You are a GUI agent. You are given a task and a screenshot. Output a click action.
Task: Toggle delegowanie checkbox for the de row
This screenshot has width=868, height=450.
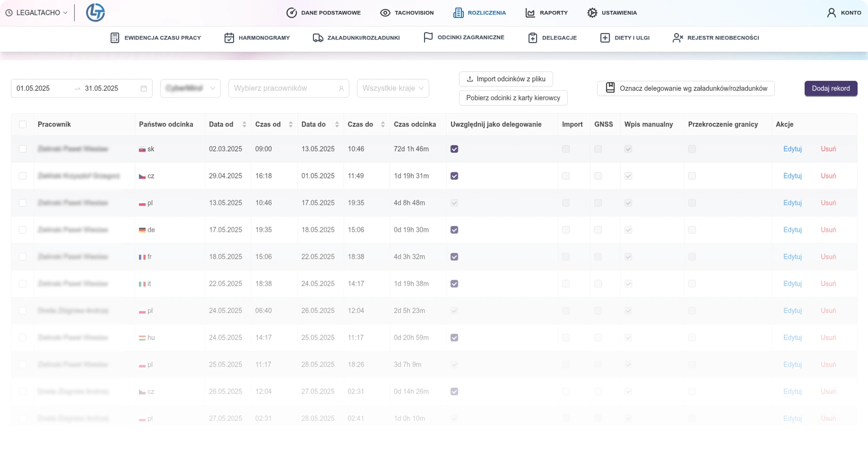[x=454, y=230]
